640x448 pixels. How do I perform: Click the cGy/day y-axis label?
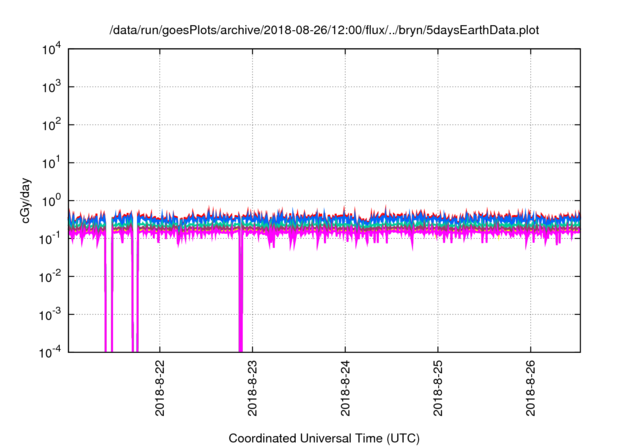pos(26,200)
